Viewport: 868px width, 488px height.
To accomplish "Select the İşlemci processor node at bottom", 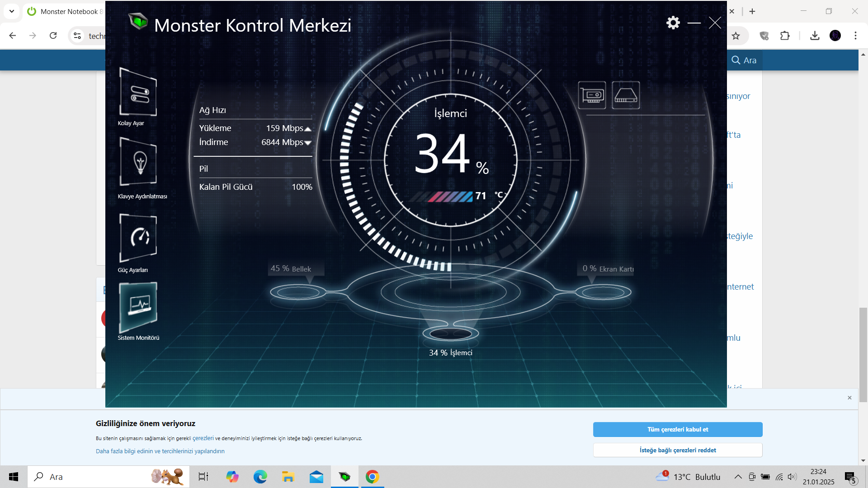I will point(450,334).
